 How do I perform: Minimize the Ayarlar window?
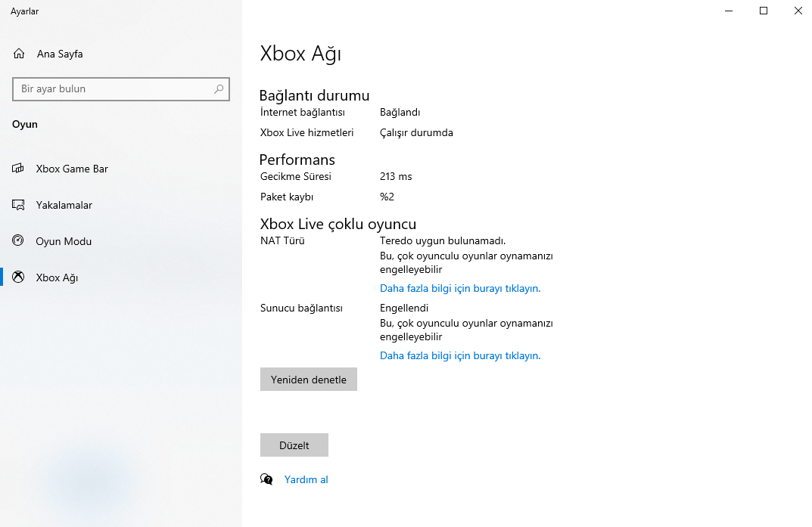[x=729, y=11]
